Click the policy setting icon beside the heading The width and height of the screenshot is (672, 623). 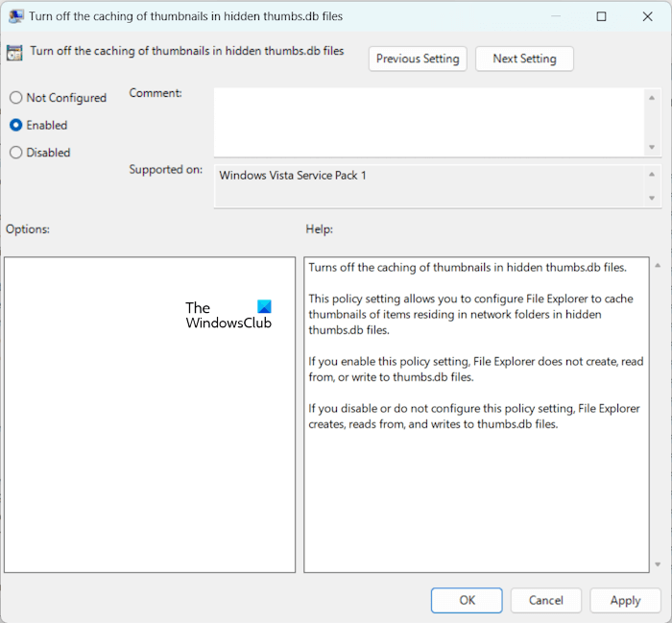(x=14, y=53)
